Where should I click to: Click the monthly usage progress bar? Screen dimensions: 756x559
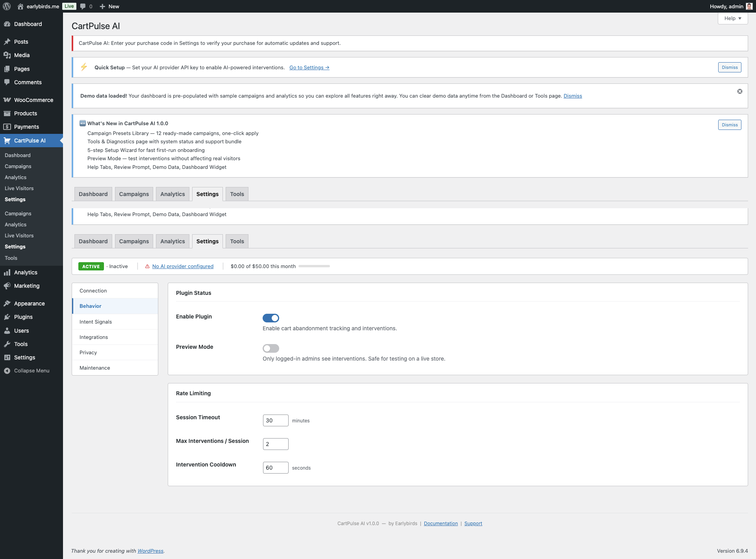coord(314,266)
